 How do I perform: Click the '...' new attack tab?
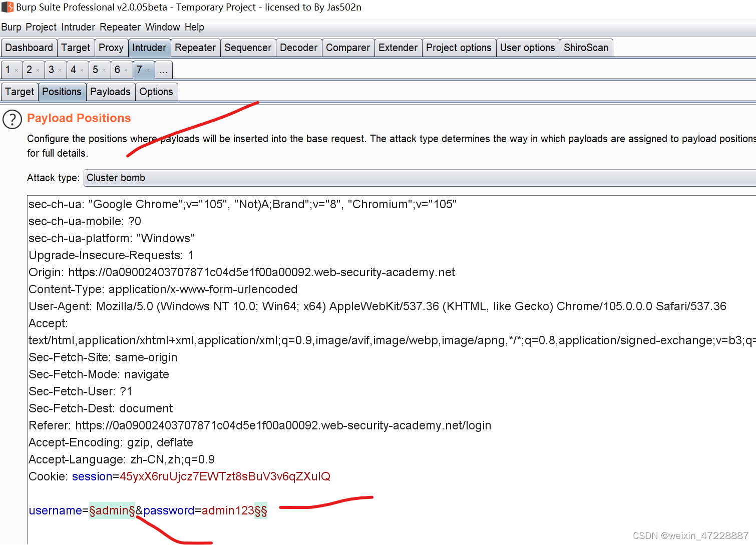click(163, 70)
